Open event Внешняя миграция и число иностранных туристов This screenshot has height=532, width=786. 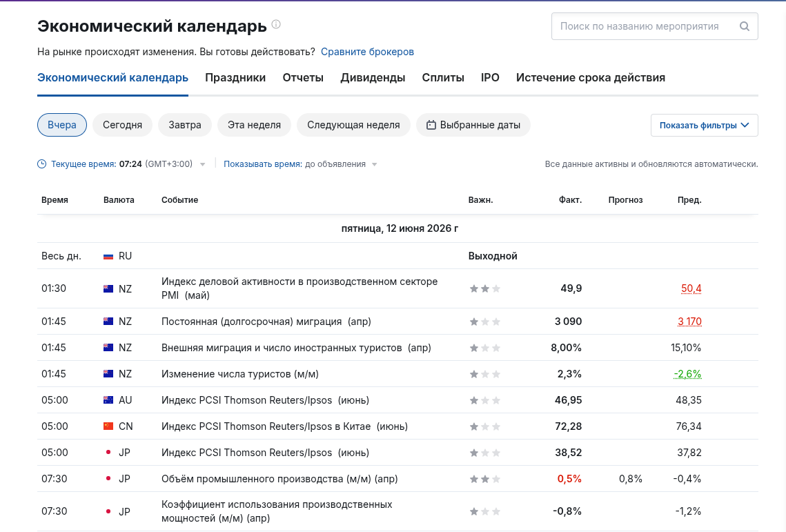pos(296,348)
